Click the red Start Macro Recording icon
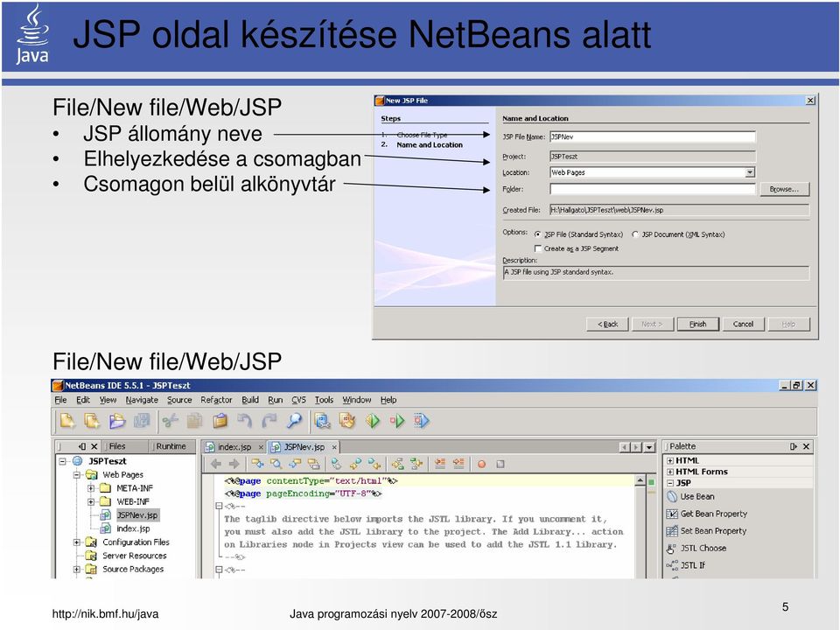 point(481,464)
